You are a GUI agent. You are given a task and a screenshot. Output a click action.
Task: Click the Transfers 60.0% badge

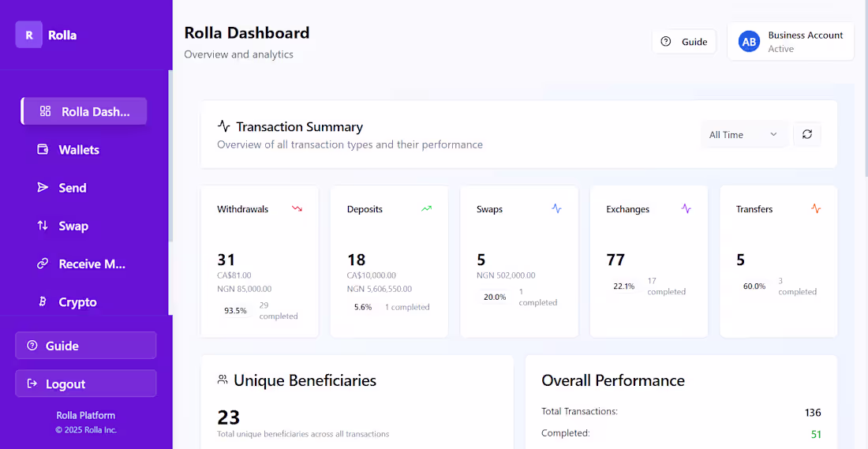pos(754,286)
